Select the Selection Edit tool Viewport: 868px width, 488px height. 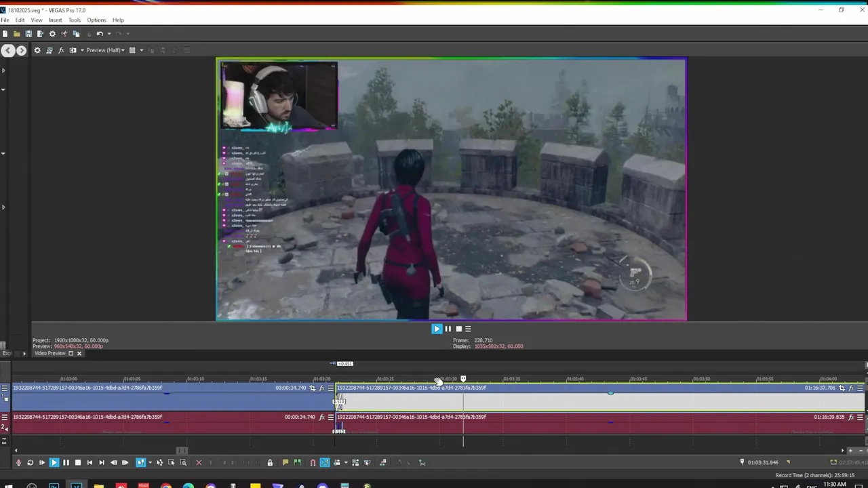tap(171, 462)
